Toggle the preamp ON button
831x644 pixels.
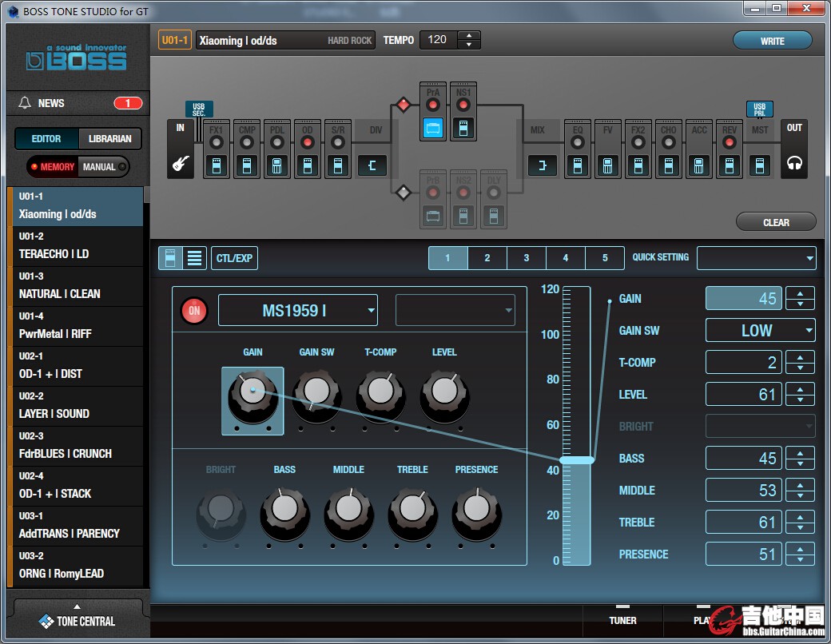point(194,311)
